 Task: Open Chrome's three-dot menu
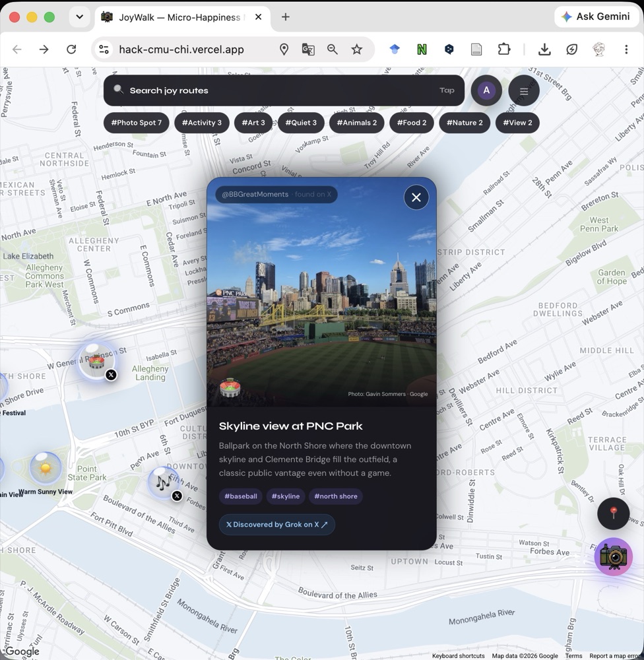[626, 49]
